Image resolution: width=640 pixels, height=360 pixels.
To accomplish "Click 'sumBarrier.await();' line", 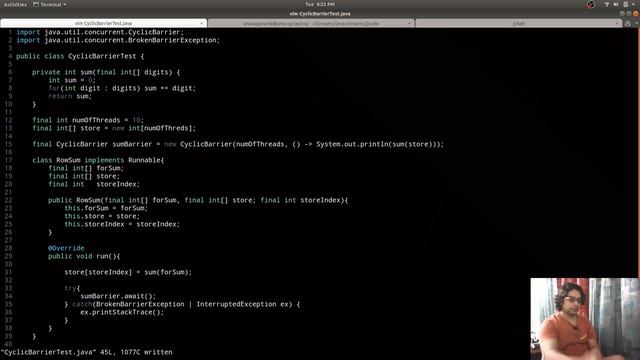I will point(118,296).
